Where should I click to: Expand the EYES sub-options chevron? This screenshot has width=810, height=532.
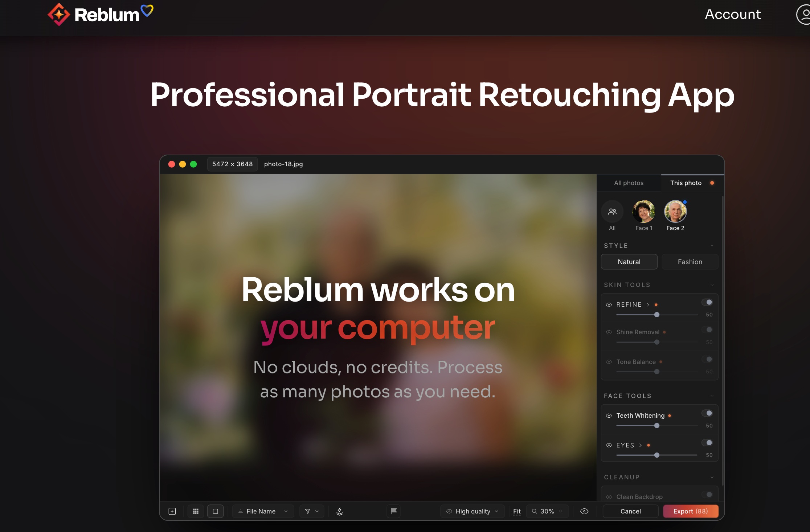click(x=641, y=445)
